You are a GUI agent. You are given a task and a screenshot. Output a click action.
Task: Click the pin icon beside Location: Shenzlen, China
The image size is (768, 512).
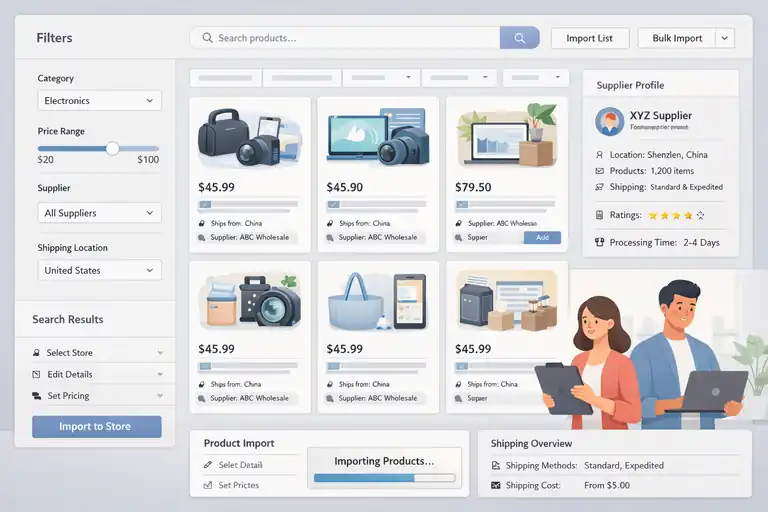click(599, 155)
